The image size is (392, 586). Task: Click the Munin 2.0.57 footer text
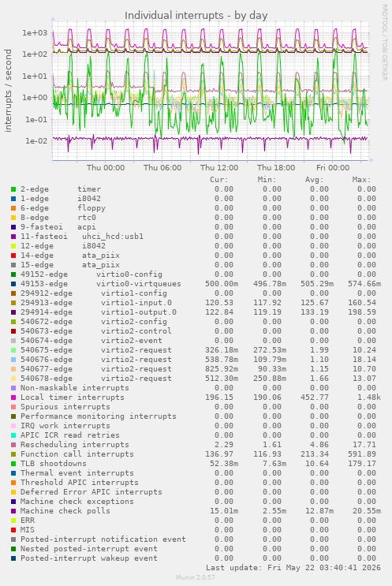click(196, 577)
